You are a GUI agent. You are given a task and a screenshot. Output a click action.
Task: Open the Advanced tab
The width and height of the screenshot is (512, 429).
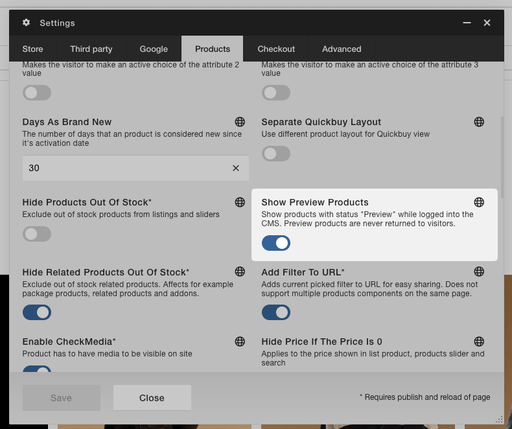[341, 49]
